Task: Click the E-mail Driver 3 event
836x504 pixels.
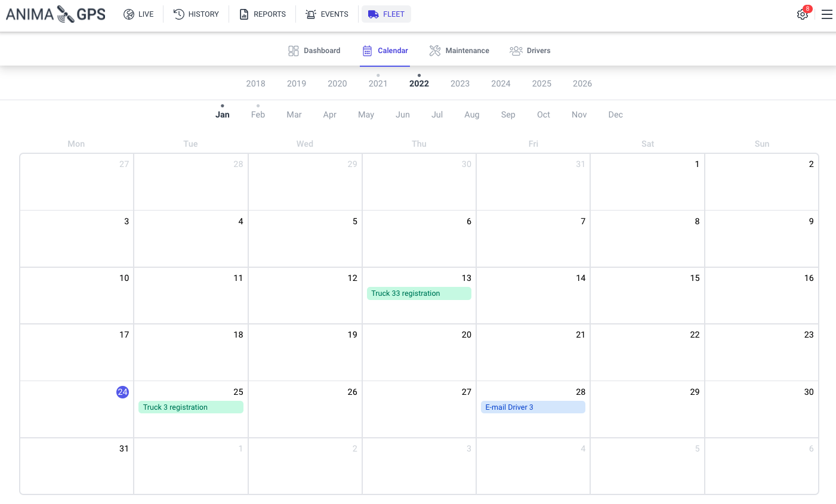Action: [x=533, y=407]
